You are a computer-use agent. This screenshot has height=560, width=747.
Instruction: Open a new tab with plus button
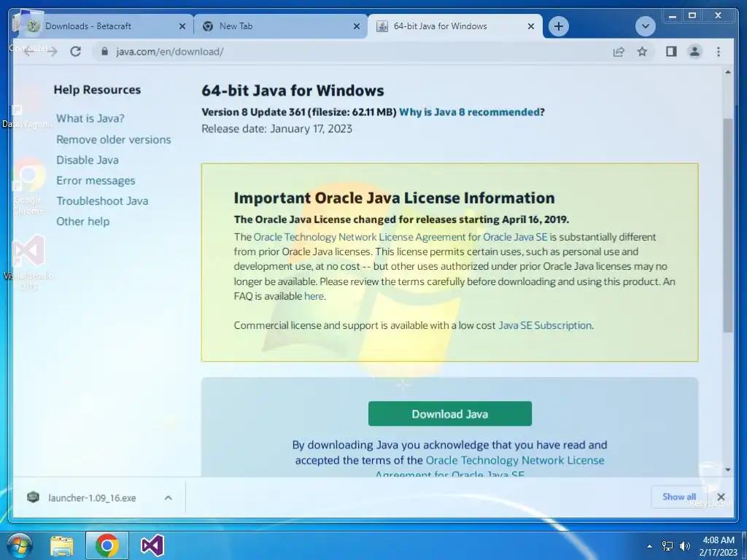pyautogui.click(x=559, y=26)
